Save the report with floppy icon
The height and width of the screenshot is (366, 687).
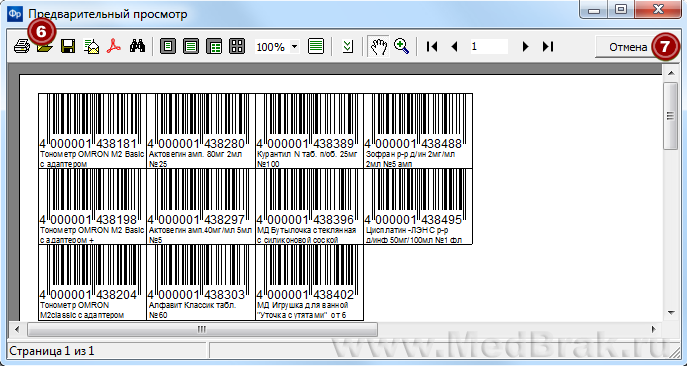(x=68, y=46)
